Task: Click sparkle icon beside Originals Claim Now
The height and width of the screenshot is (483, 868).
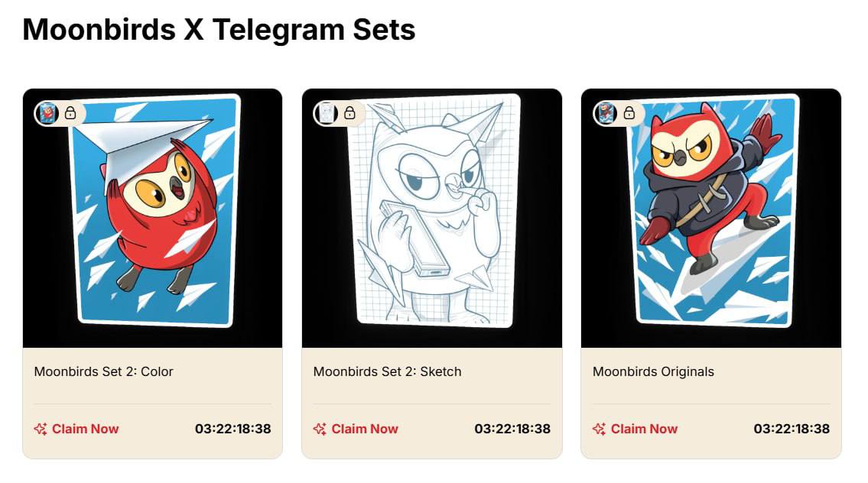Action: click(599, 429)
